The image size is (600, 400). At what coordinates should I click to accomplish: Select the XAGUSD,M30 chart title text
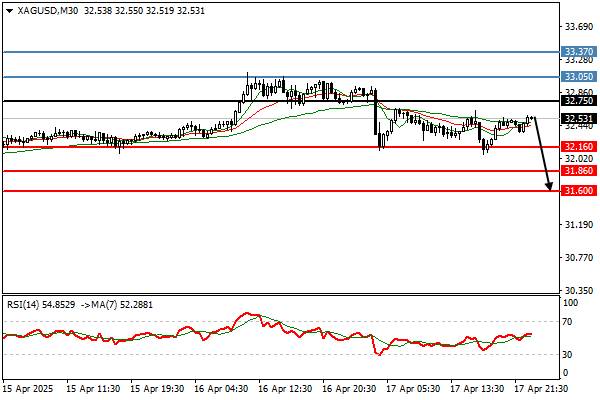point(48,11)
